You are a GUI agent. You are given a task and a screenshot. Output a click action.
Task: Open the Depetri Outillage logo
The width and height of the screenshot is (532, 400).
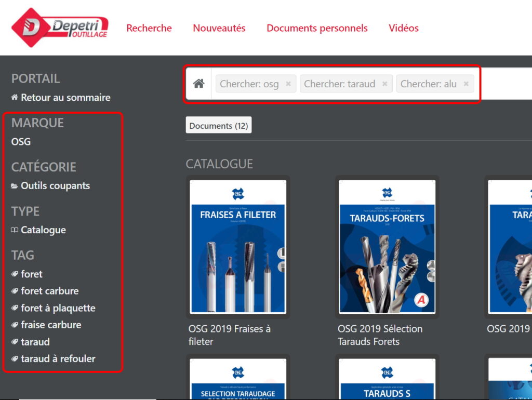pyautogui.click(x=60, y=28)
